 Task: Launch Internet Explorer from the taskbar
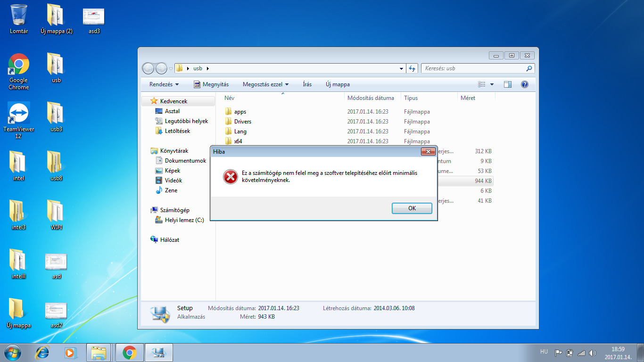click(42, 353)
